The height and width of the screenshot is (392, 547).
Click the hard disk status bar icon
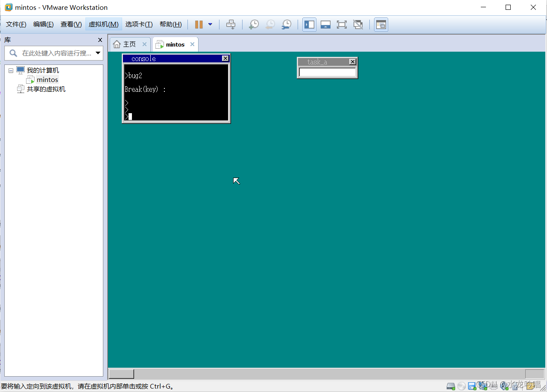click(x=451, y=386)
